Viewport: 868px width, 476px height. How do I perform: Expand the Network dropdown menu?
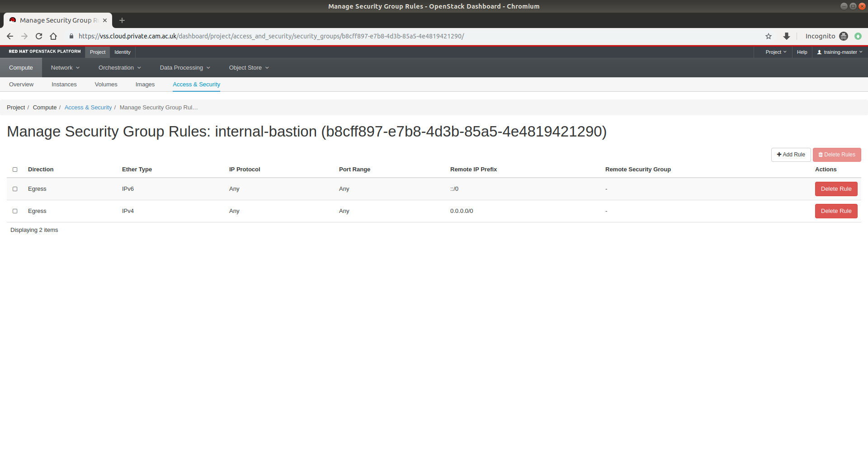click(x=65, y=68)
